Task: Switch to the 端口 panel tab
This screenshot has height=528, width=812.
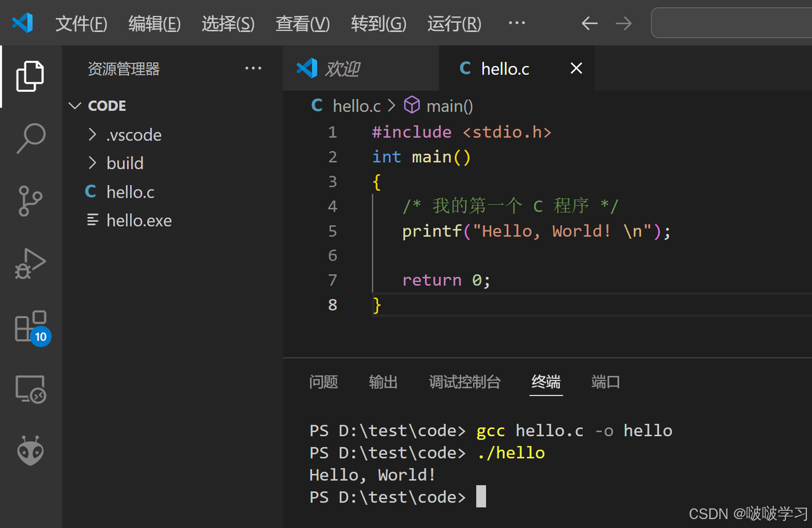Action: pos(606,382)
